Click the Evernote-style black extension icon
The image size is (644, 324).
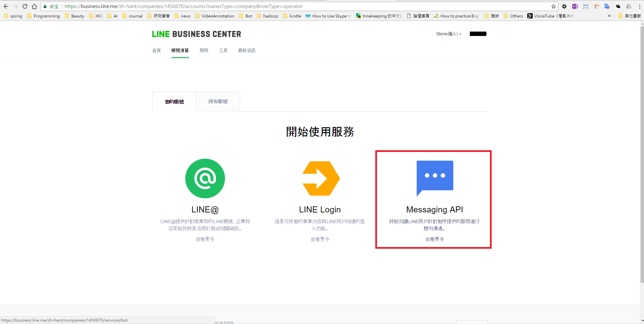click(618, 6)
